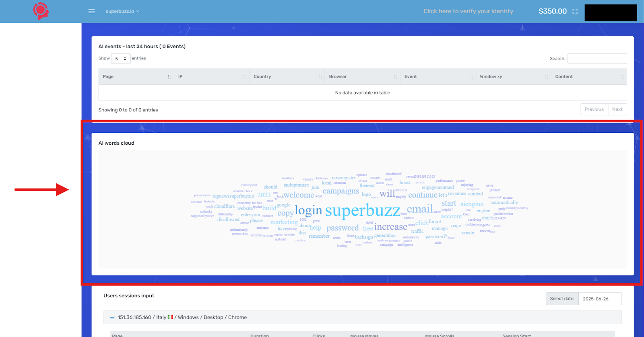Click the 'Users sessions input' heading
This screenshot has height=337, width=644.
click(129, 296)
